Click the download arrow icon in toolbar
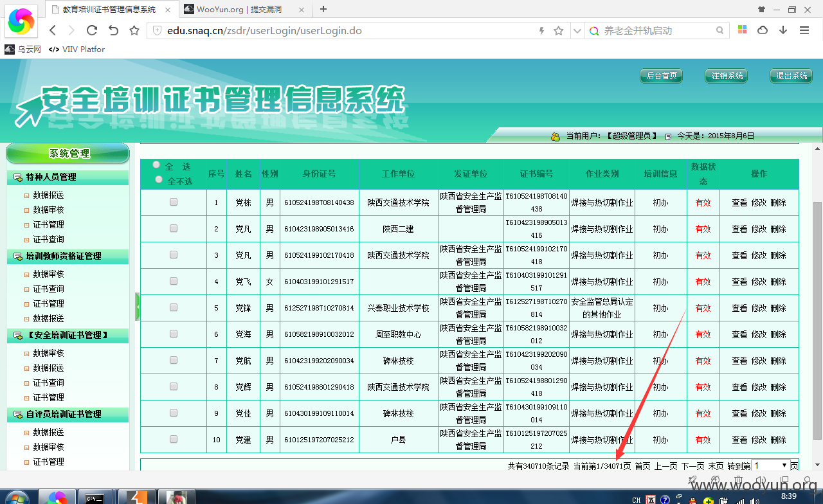This screenshot has height=504, width=823. tap(783, 30)
